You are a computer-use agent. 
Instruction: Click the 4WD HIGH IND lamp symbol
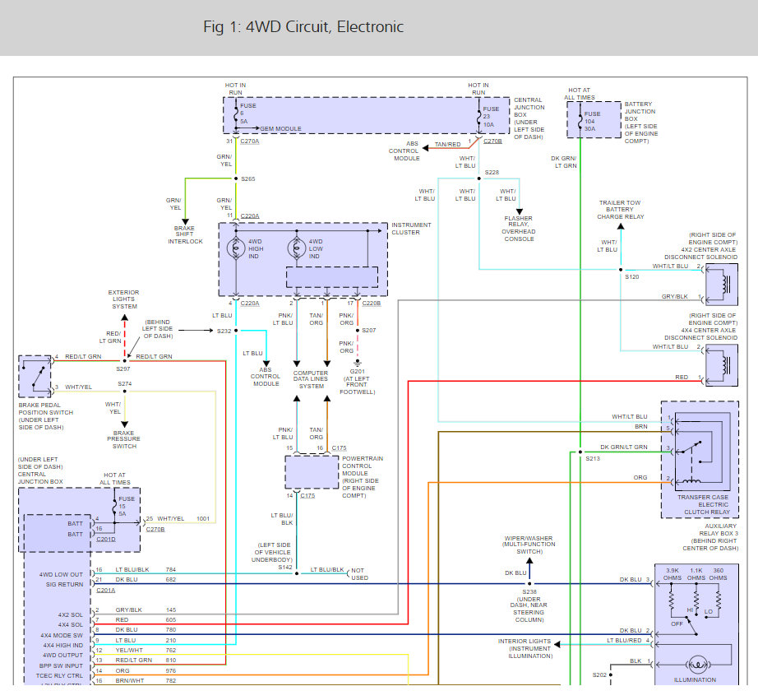coord(236,248)
